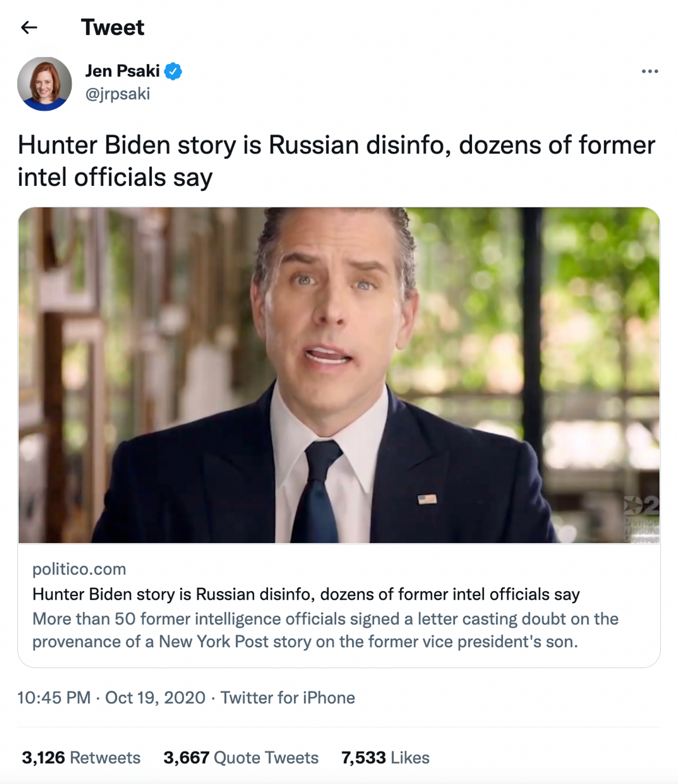Screen dimensions: 678x784
Task: Click the Oct 19, 2020 date
Action: (155, 697)
